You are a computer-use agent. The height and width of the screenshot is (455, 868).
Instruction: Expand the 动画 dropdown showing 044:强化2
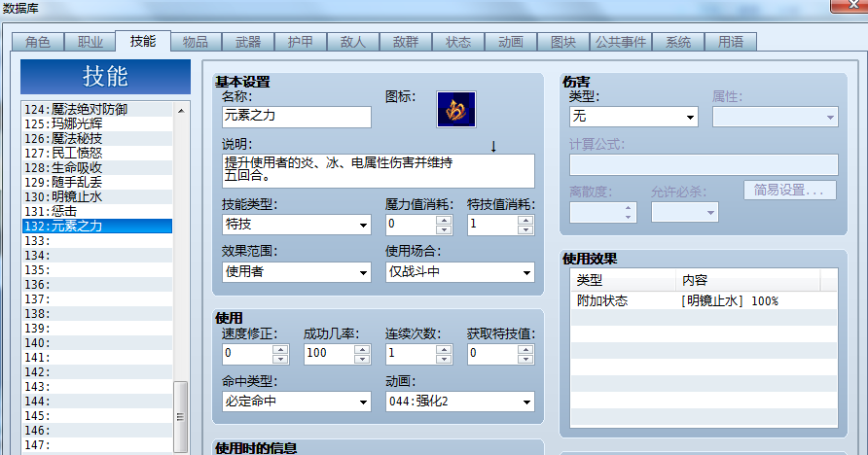click(460, 402)
